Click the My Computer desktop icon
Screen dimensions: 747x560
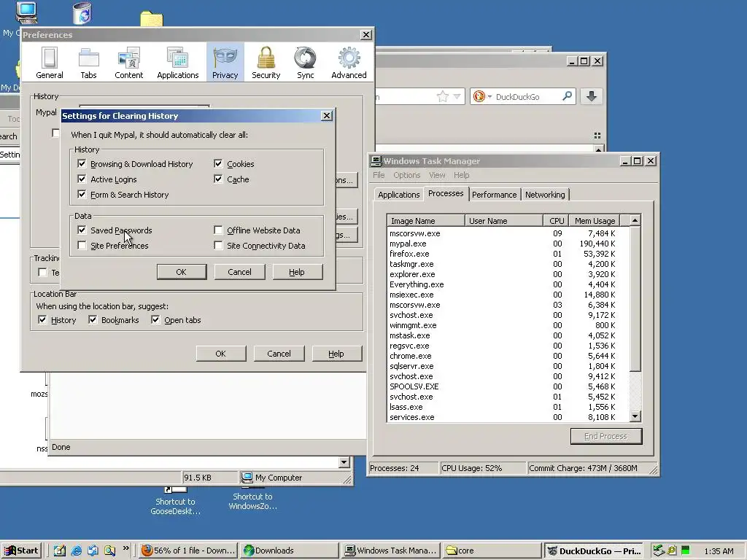click(x=26, y=12)
